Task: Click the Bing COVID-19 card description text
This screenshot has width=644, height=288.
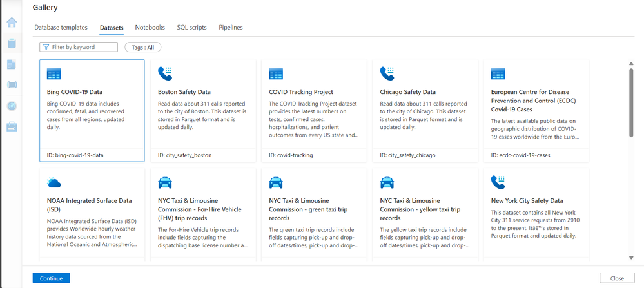Action: point(86,115)
